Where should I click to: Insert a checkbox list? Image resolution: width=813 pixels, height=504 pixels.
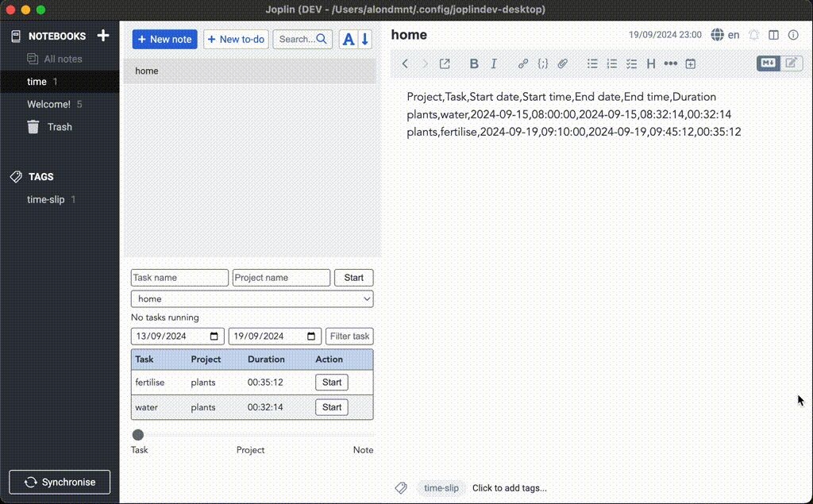(x=631, y=63)
